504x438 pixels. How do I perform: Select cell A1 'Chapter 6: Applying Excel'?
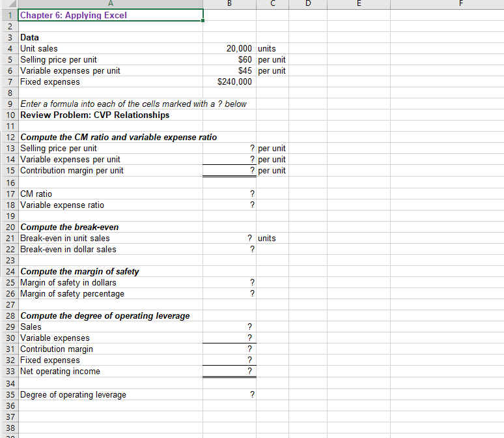[x=111, y=15]
